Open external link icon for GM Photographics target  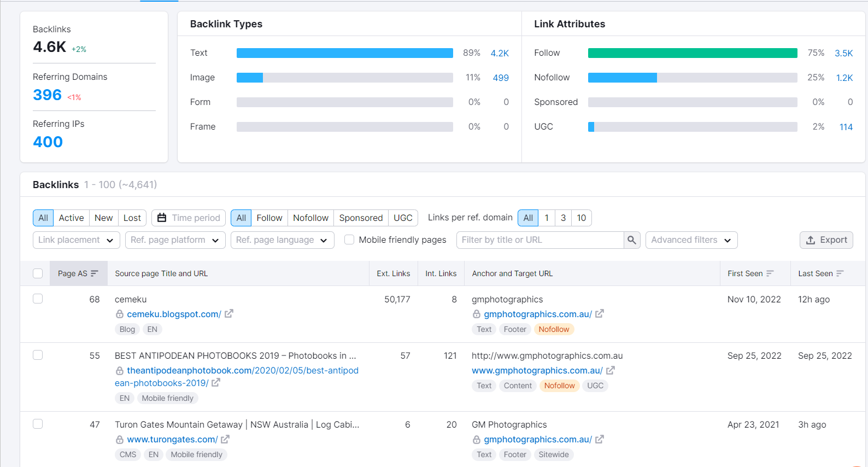pos(600,439)
